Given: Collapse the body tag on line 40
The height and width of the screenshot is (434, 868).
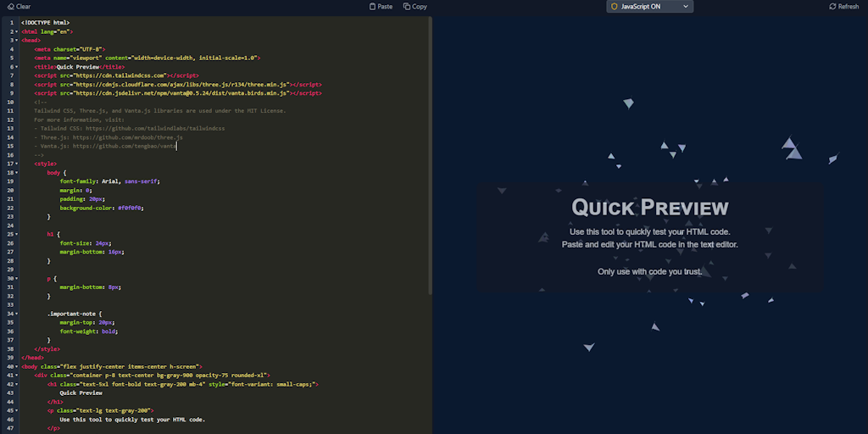Looking at the screenshot, I should pos(16,366).
